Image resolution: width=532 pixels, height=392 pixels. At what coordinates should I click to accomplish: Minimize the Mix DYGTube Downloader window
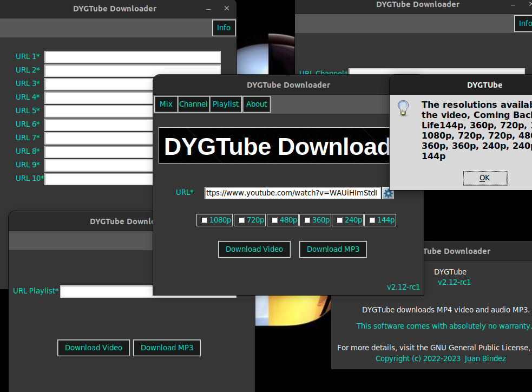tap(208, 9)
